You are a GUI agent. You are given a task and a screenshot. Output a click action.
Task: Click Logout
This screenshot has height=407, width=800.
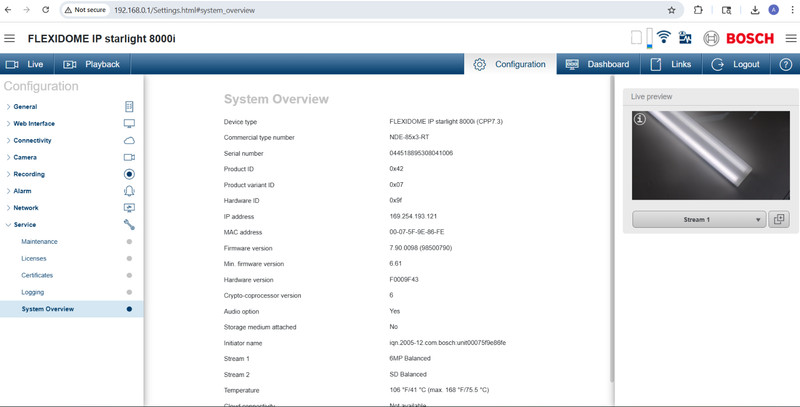tap(736, 64)
